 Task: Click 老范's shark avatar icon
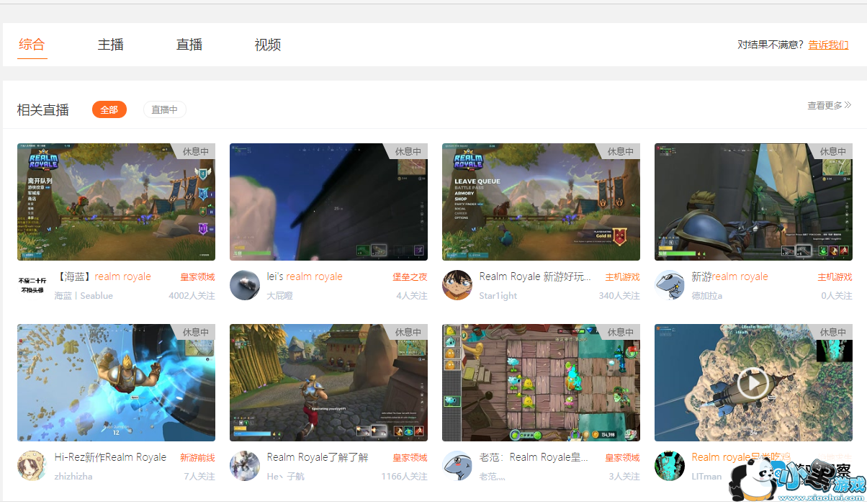point(457,466)
